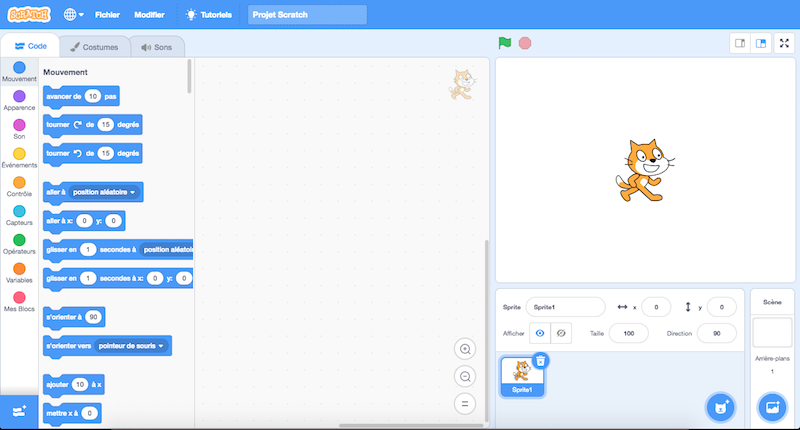Click the choose a backdrop button
Image resolution: width=800 pixels, height=430 pixels.
771,406
